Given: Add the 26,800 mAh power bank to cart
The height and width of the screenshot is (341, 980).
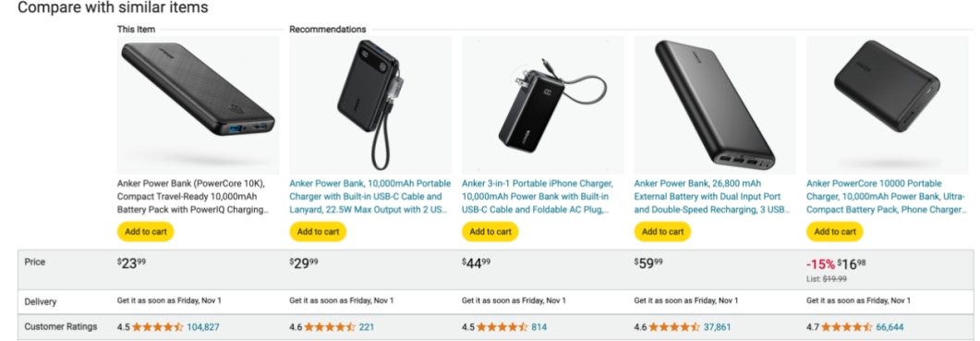Looking at the screenshot, I should (662, 232).
